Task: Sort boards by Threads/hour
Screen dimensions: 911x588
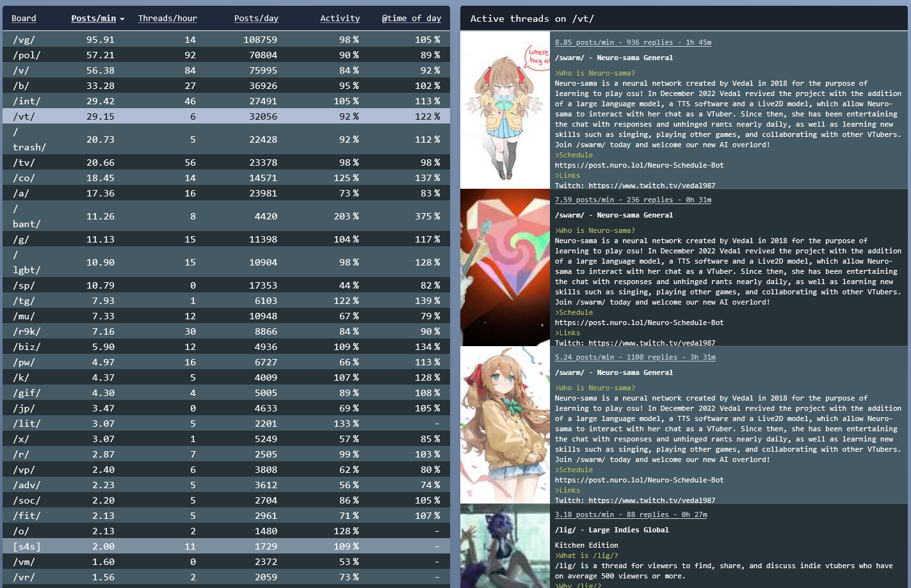Action: (x=168, y=19)
